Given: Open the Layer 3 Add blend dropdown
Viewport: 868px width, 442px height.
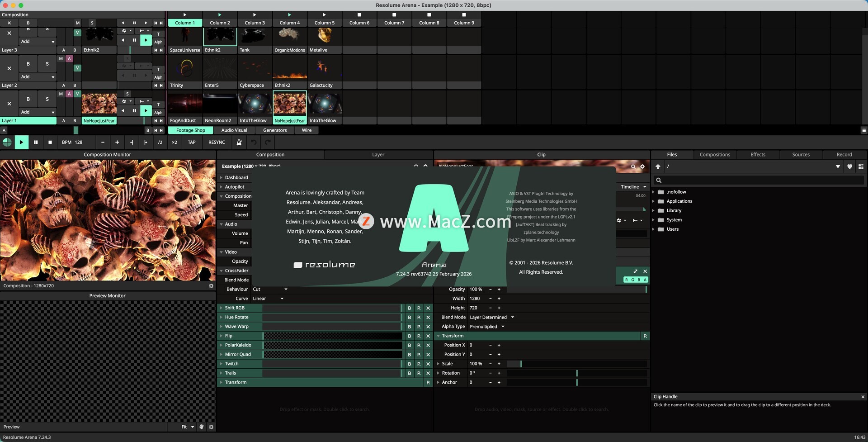Looking at the screenshot, I should pyautogui.click(x=38, y=42).
